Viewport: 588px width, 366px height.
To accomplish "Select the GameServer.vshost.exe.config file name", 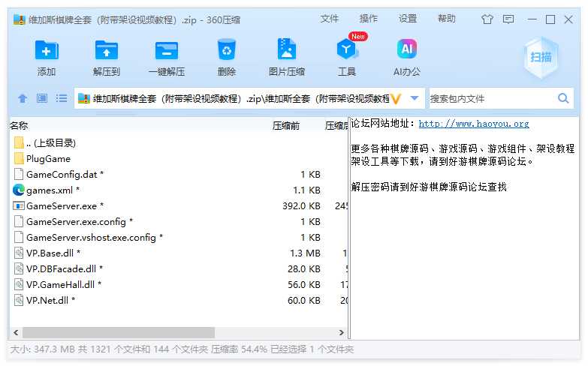I will pos(95,237).
